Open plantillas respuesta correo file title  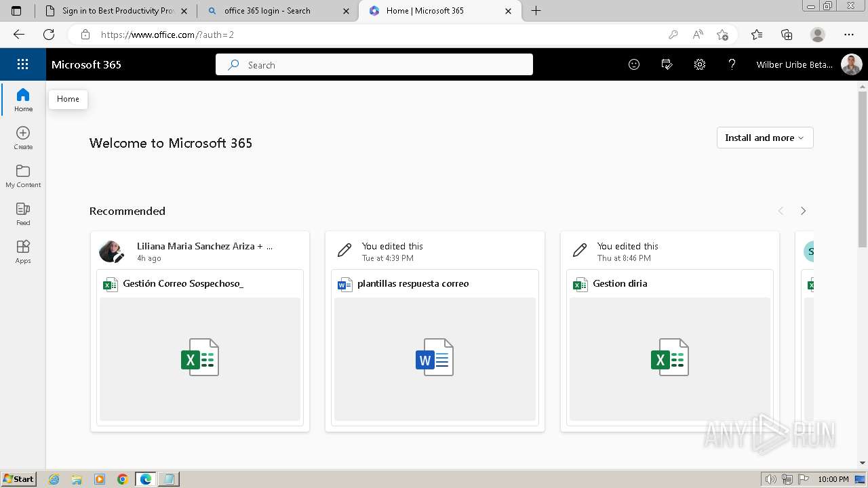click(x=413, y=283)
